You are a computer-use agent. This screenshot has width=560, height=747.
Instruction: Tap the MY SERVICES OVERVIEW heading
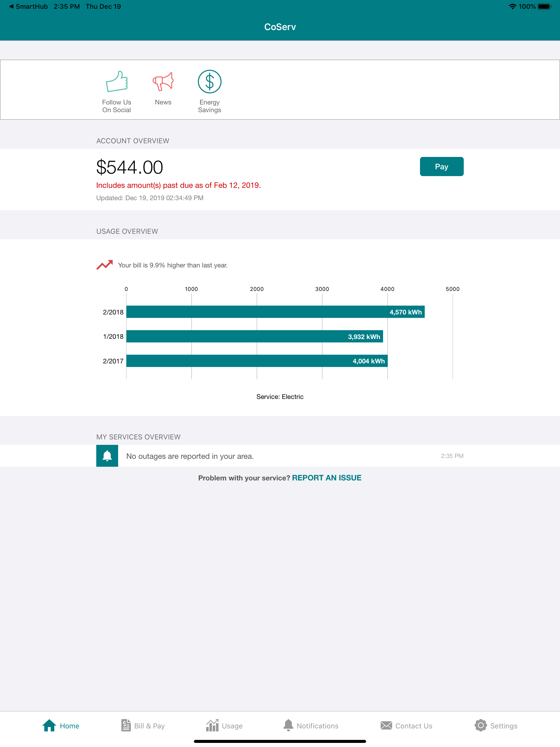[x=138, y=437]
